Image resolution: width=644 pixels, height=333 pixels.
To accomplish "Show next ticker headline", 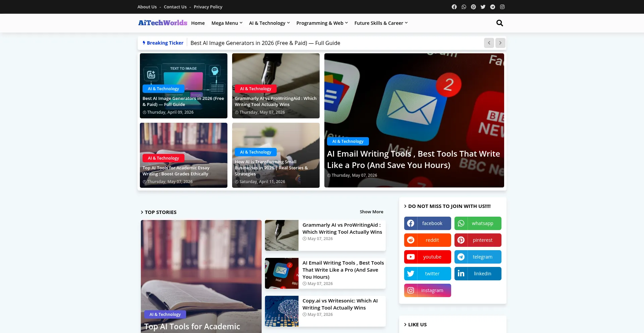I will coord(500,43).
